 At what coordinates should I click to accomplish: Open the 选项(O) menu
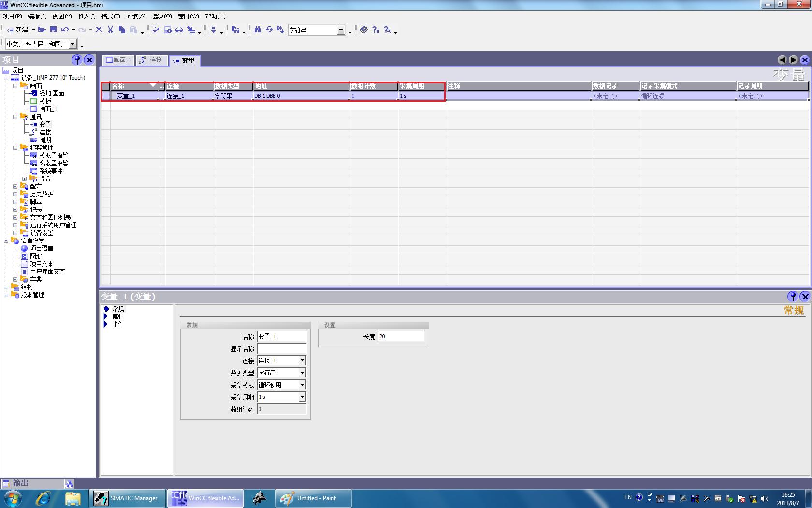point(161,16)
